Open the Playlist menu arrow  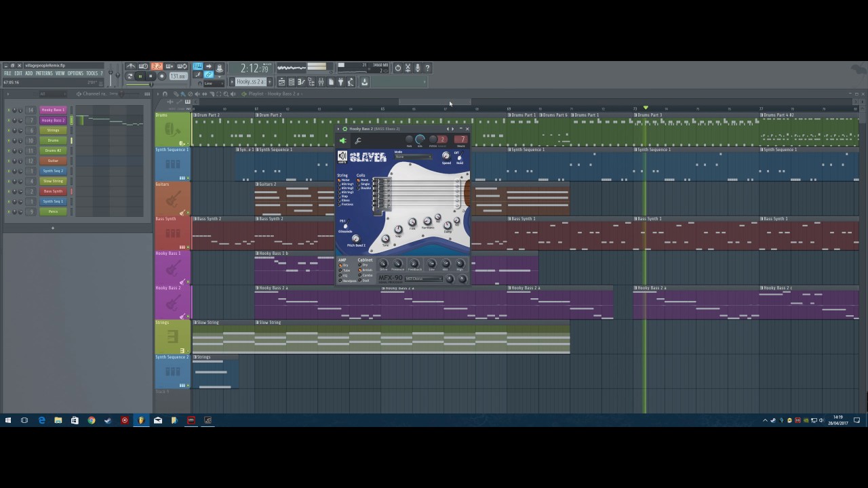[157, 94]
